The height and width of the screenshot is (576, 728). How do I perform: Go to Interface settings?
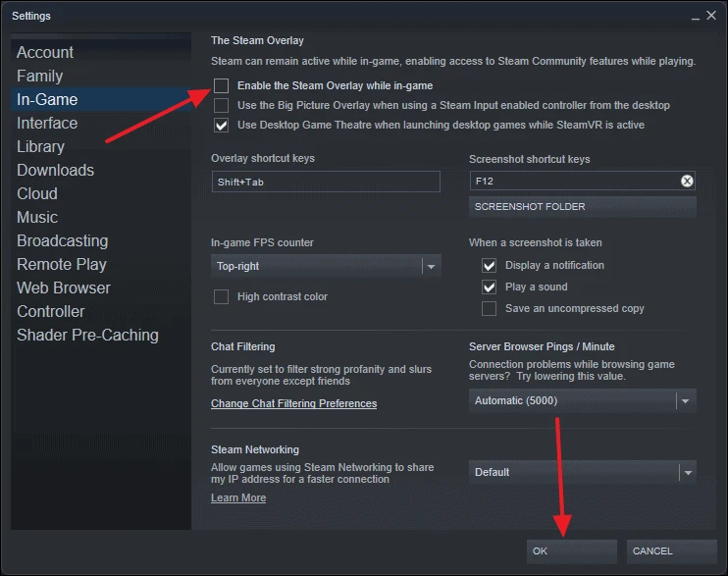pyautogui.click(x=101, y=123)
